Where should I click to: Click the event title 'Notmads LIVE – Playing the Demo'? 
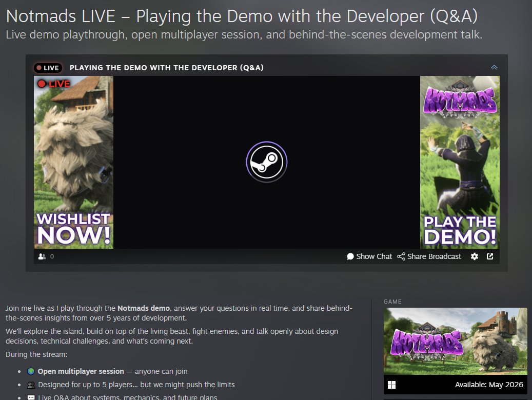pos(242,16)
